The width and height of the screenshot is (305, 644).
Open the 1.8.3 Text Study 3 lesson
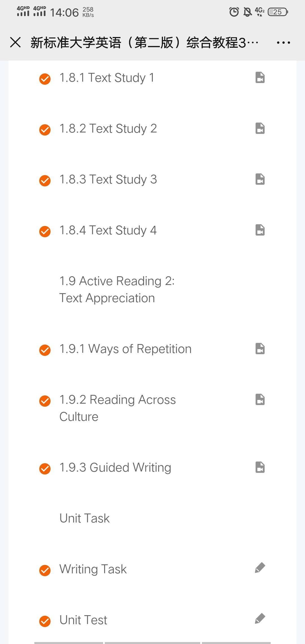(x=108, y=179)
